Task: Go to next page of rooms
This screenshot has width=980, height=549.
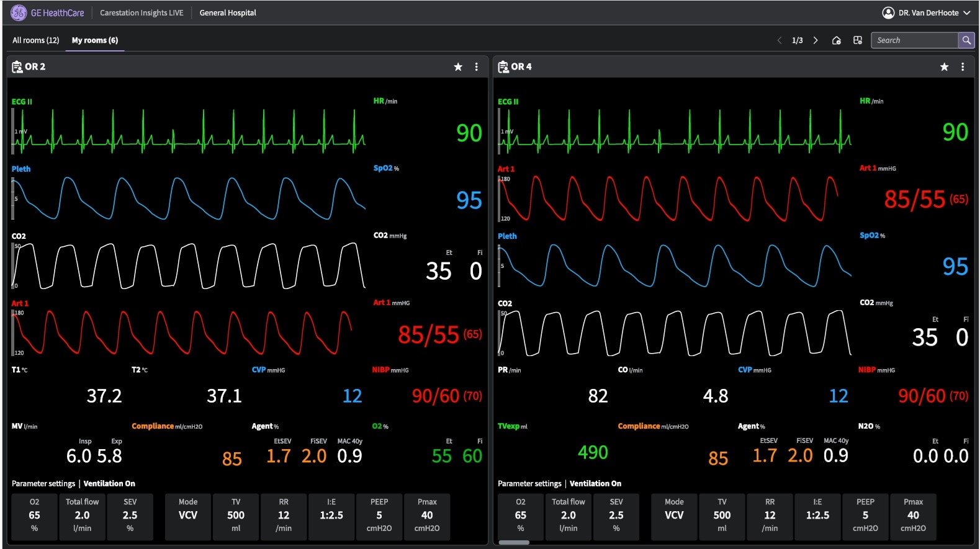Action: pos(816,40)
